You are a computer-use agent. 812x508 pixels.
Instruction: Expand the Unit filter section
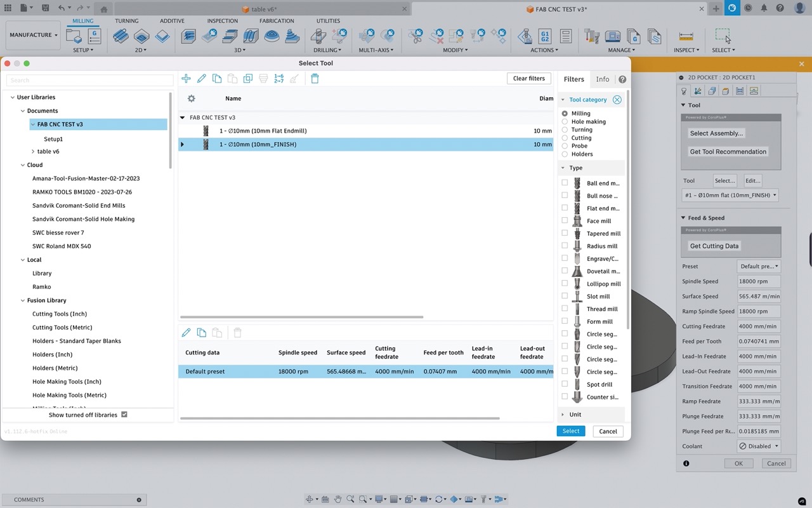tap(563, 415)
